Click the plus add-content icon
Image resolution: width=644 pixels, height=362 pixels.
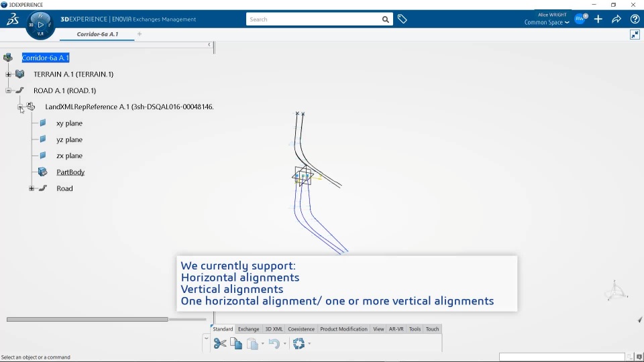(x=598, y=19)
